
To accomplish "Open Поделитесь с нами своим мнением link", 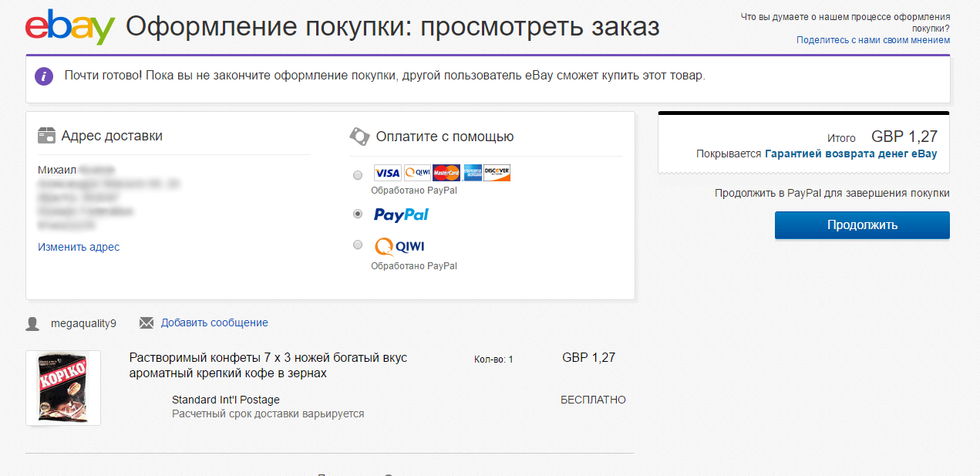I will pyautogui.click(x=873, y=40).
